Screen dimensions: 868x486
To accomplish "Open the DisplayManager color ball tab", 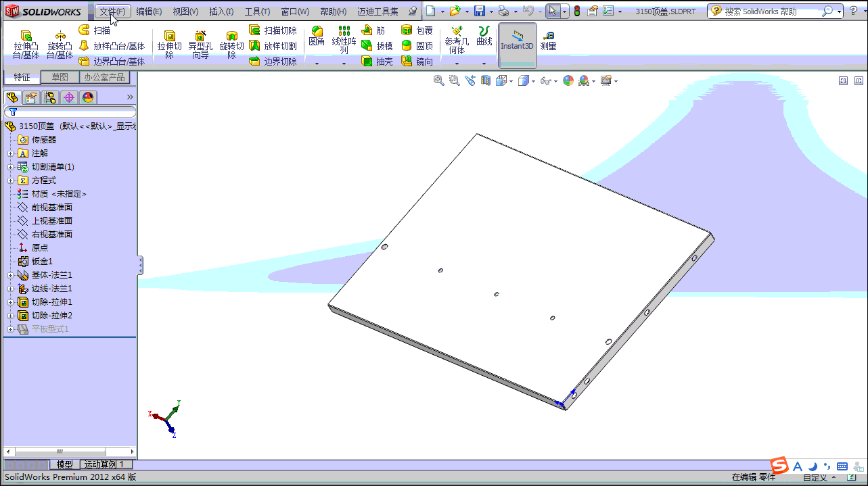I will pyautogui.click(x=88, y=97).
